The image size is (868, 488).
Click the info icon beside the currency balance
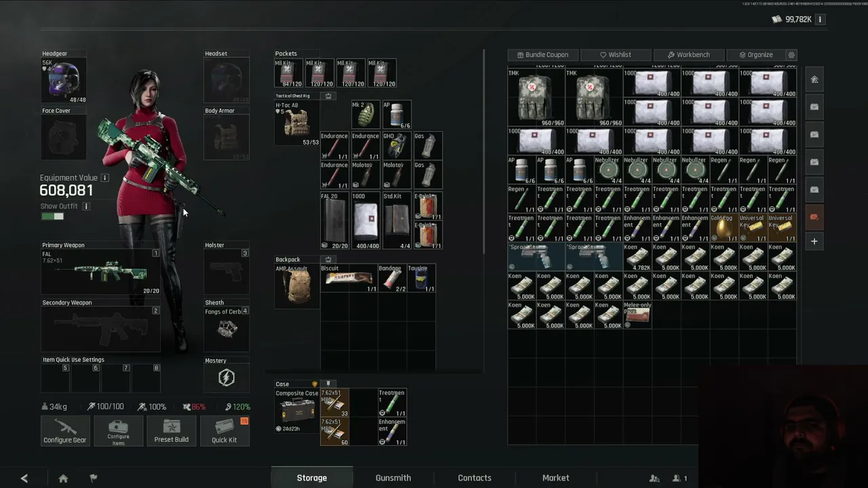820,20
